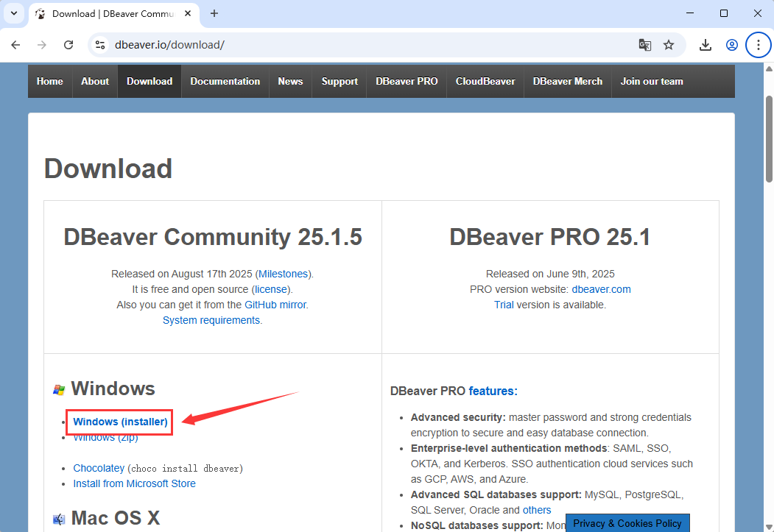Open the tab search chevron

click(x=13, y=13)
